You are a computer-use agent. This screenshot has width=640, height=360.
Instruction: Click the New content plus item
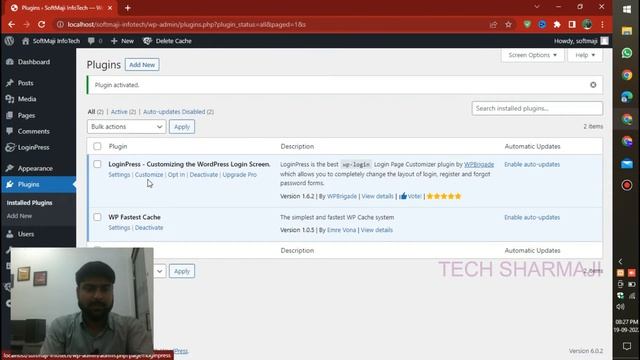tap(122, 41)
